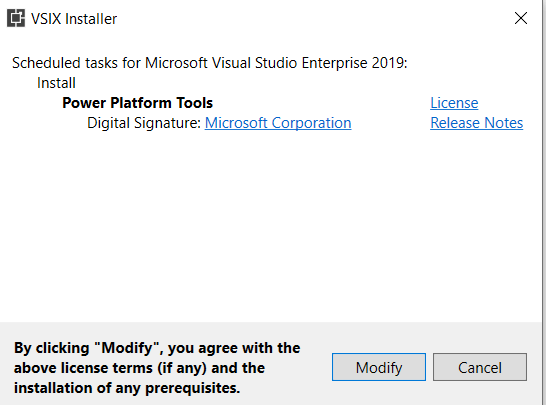Screen dimensions: 546x405
Task: Click Modify to start installation
Action: tap(379, 367)
